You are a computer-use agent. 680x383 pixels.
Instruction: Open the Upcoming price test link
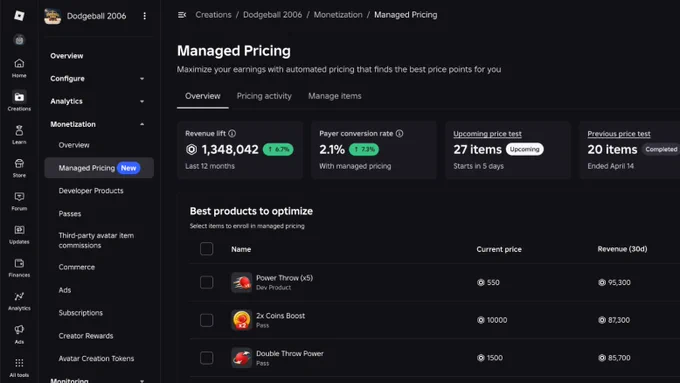487,134
